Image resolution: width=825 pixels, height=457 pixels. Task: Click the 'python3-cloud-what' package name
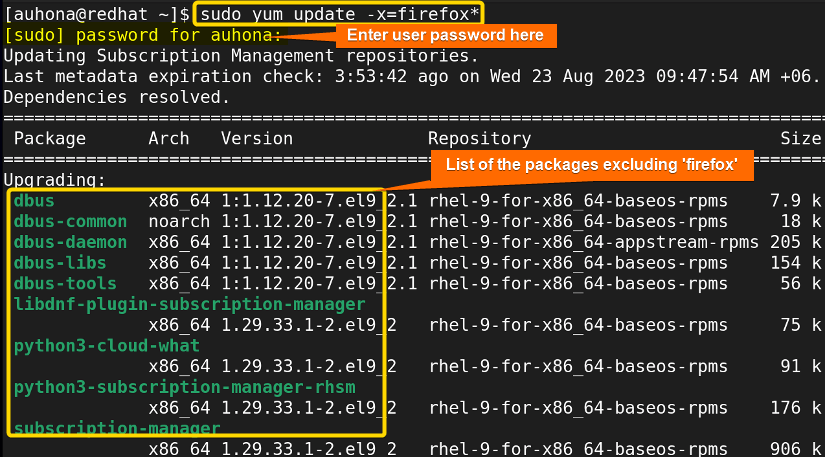click(107, 346)
